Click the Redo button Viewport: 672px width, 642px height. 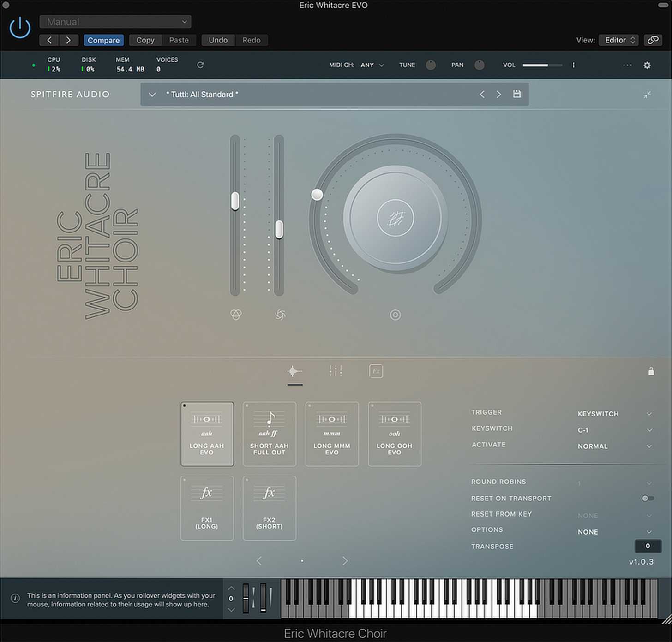pyautogui.click(x=252, y=40)
